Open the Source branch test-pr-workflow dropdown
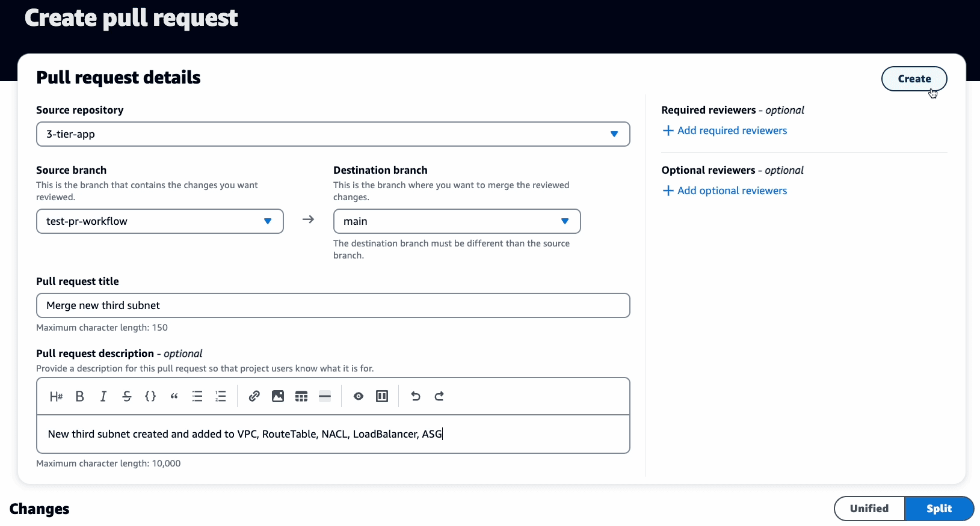Screen dimensions: 980x526 [x=160, y=221]
